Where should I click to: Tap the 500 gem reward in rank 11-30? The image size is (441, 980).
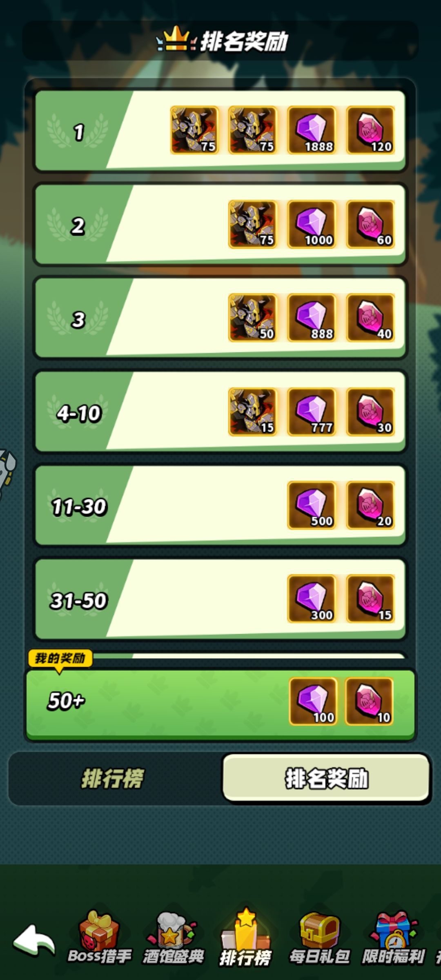(312, 505)
